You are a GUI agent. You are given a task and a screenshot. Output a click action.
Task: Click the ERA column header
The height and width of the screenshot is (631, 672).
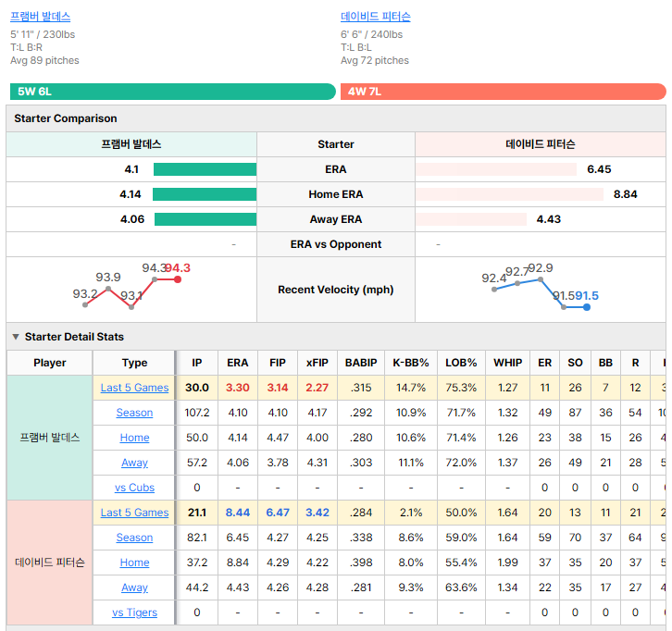coord(238,363)
